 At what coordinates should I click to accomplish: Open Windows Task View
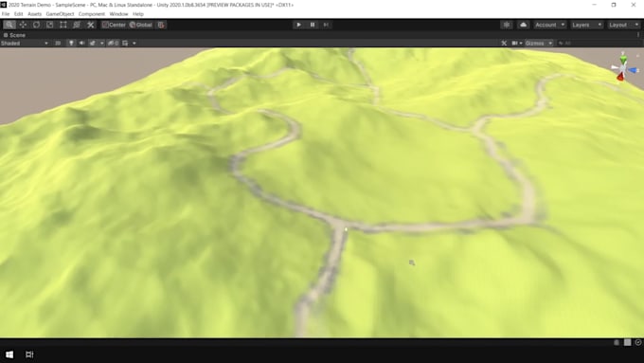tap(29, 354)
